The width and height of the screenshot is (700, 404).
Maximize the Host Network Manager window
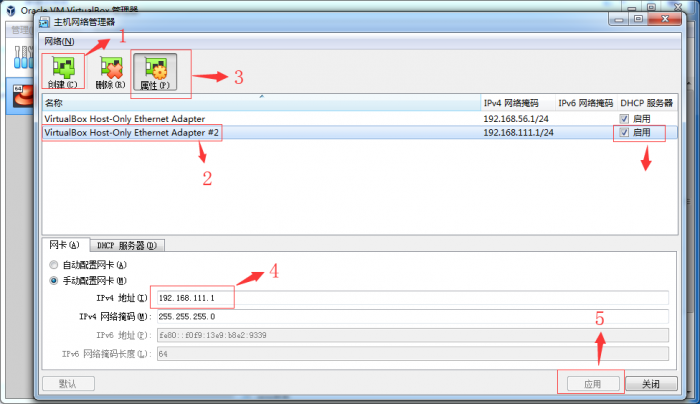tap(638, 19)
